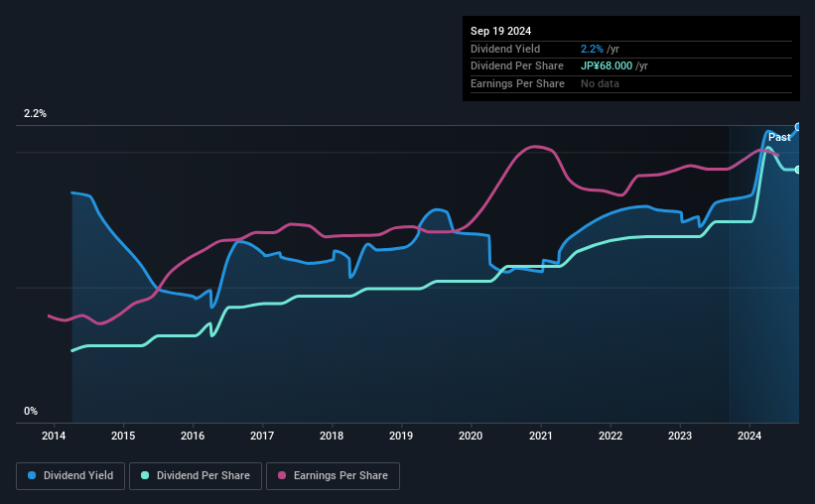Click the 2019 x-axis label
Viewport: 815px width, 504px height.
click(401, 436)
